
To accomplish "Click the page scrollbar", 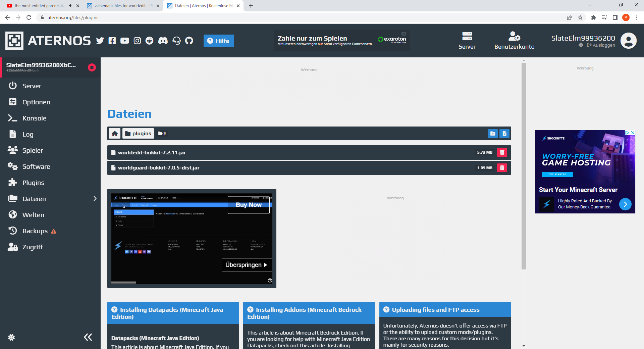I will [x=524, y=166].
